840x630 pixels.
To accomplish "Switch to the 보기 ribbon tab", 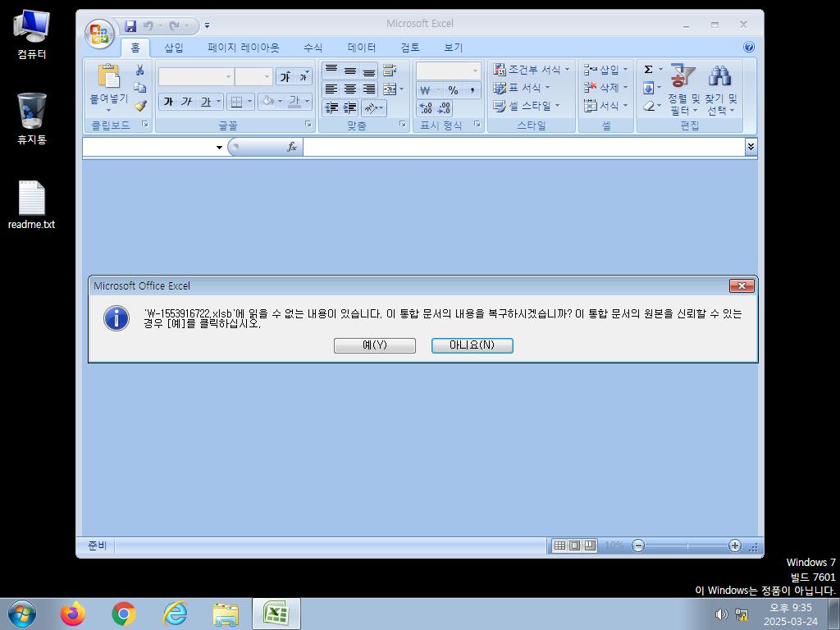I will click(453, 48).
